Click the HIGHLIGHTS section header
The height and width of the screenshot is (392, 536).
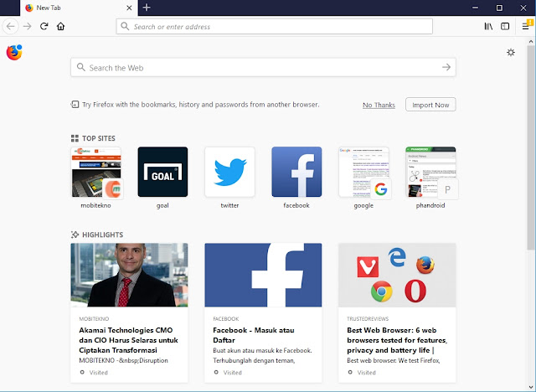tap(102, 235)
